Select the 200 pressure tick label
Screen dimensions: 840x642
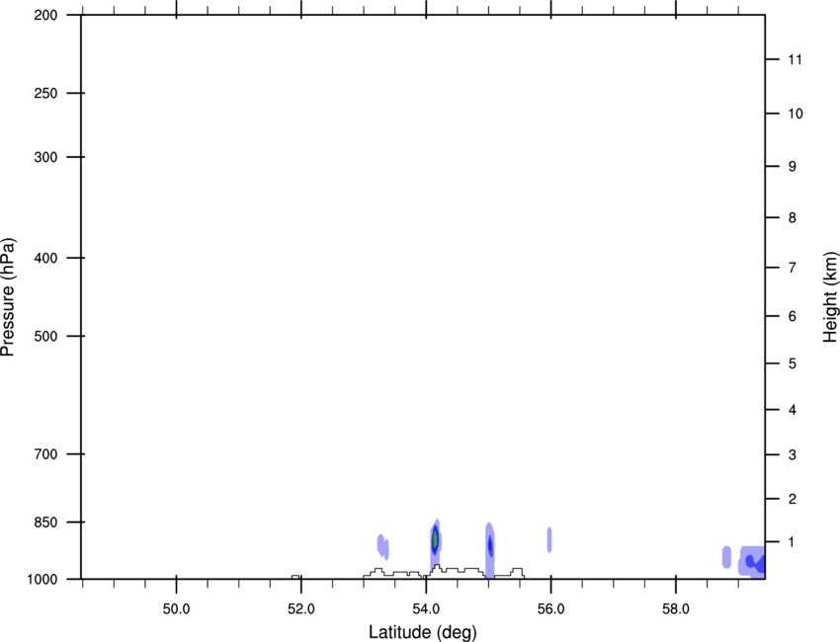pos(45,15)
